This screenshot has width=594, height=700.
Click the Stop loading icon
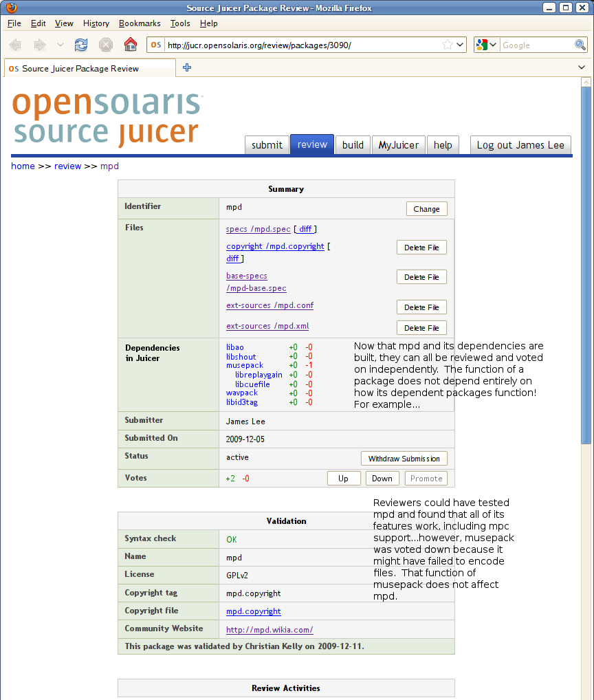click(106, 45)
